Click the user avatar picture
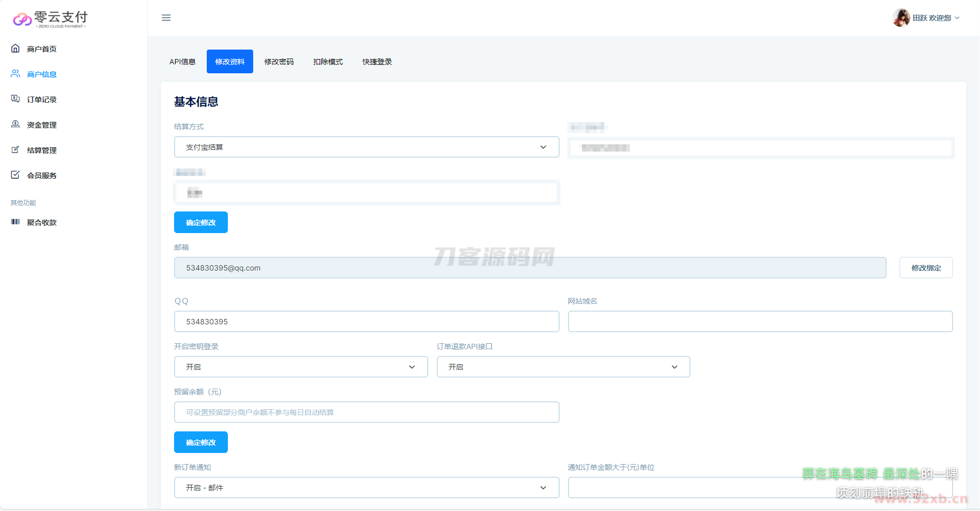Viewport: 980px width, 511px height. pos(901,18)
